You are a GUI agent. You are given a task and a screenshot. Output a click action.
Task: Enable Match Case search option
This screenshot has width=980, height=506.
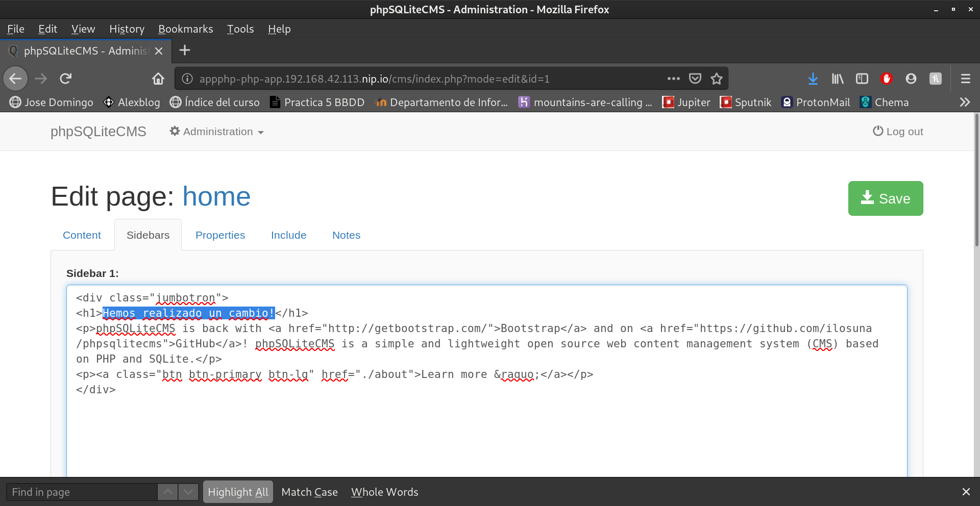309,492
